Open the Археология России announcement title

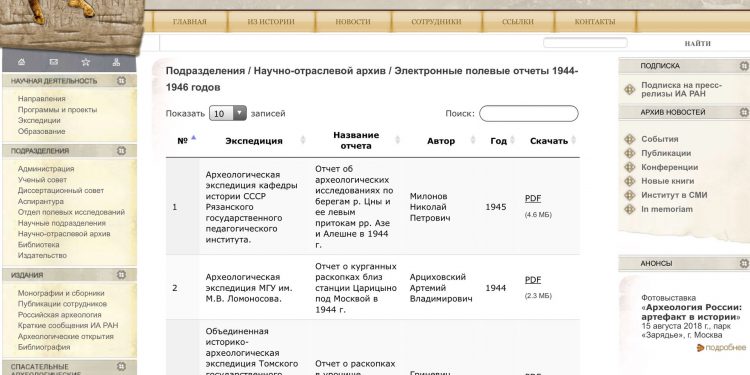point(691,312)
